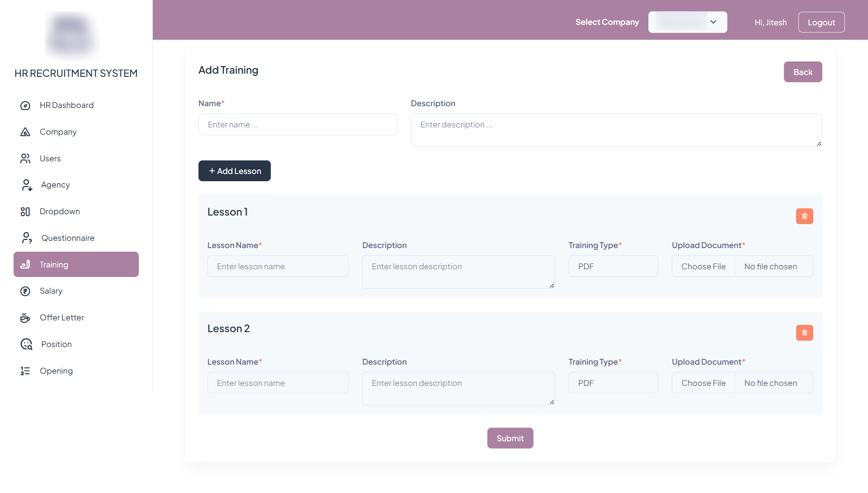Click the Lesson 1 heading
The height and width of the screenshot is (493, 868).
coord(227,212)
